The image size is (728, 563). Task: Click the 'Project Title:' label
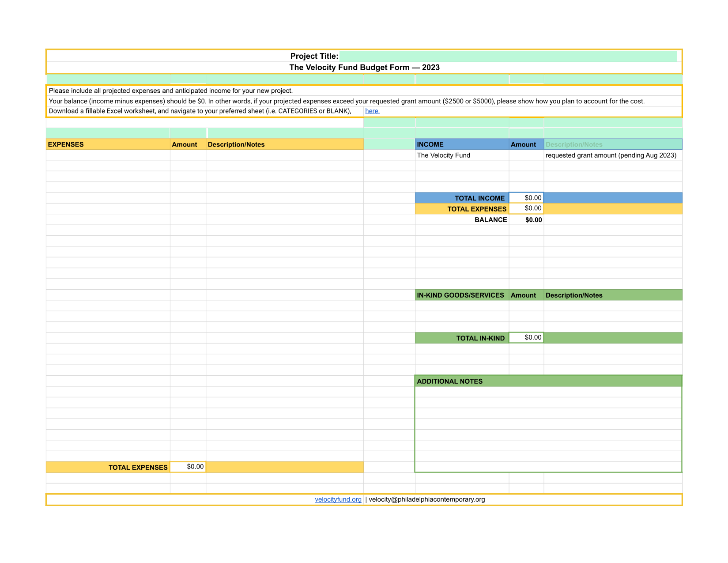point(314,56)
